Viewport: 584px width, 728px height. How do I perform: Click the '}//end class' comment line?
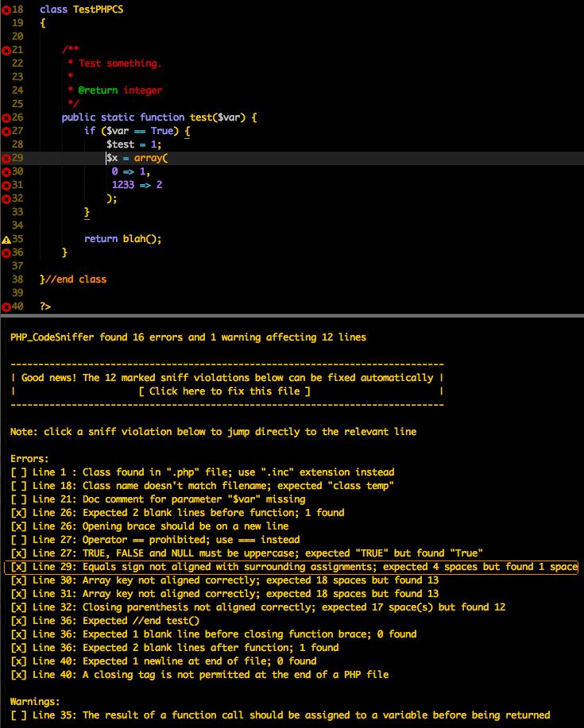[73, 279]
